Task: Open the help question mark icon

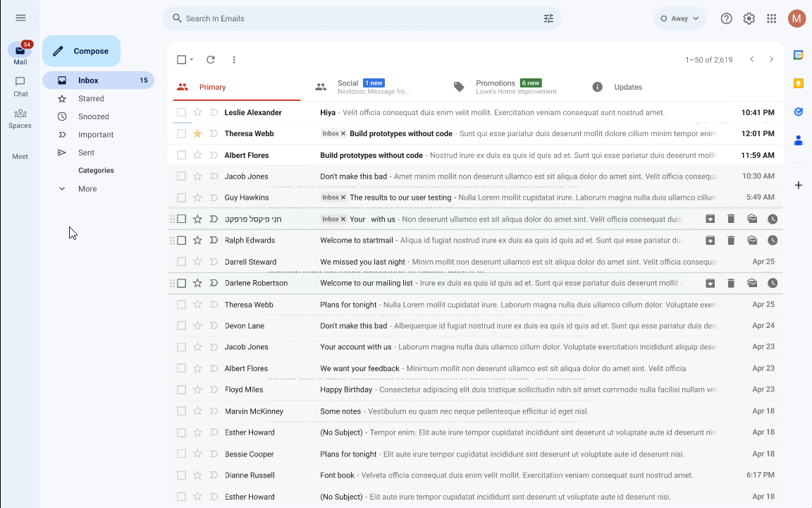Action: (x=727, y=19)
